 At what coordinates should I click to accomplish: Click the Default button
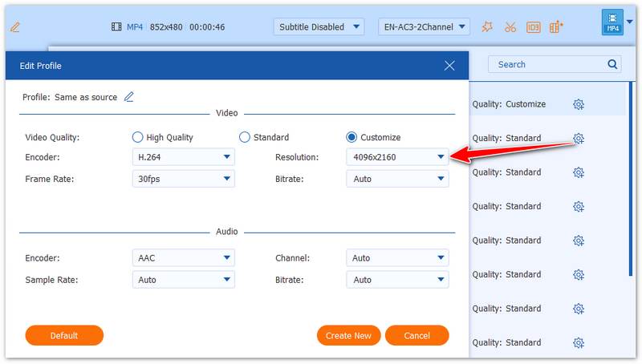click(64, 335)
